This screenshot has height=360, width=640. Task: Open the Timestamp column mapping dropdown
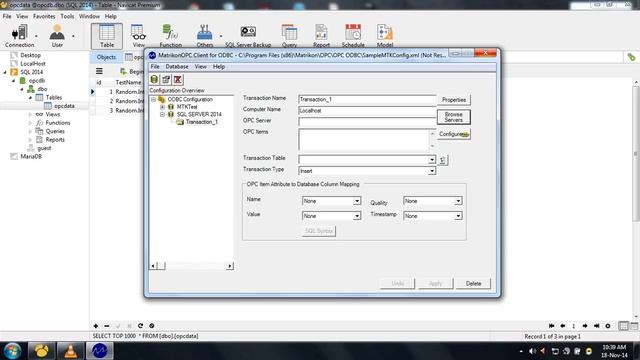pyautogui.click(x=458, y=216)
